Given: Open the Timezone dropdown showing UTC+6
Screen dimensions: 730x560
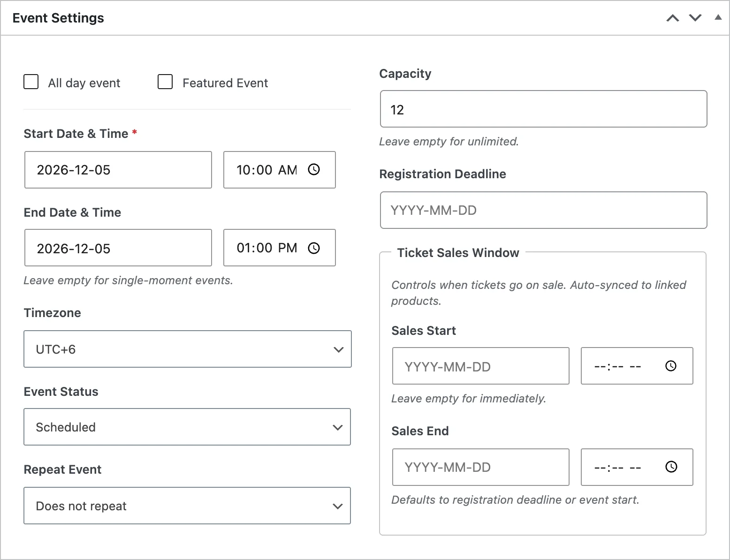Looking at the screenshot, I should tap(188, 349).
